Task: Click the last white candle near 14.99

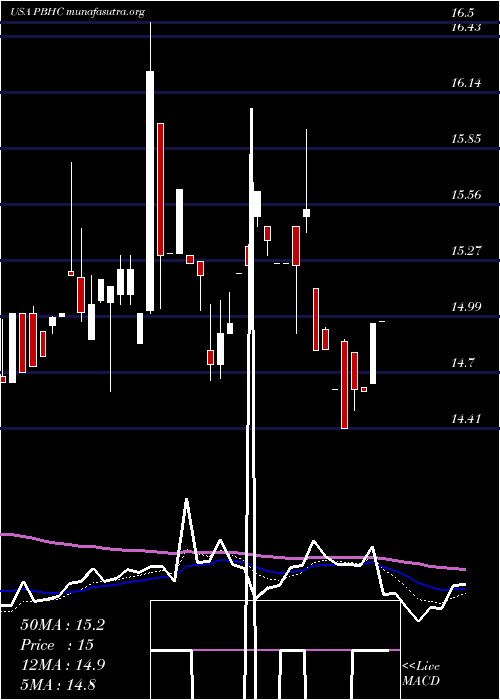Action: pyautogui.click(x=373, y=353)
